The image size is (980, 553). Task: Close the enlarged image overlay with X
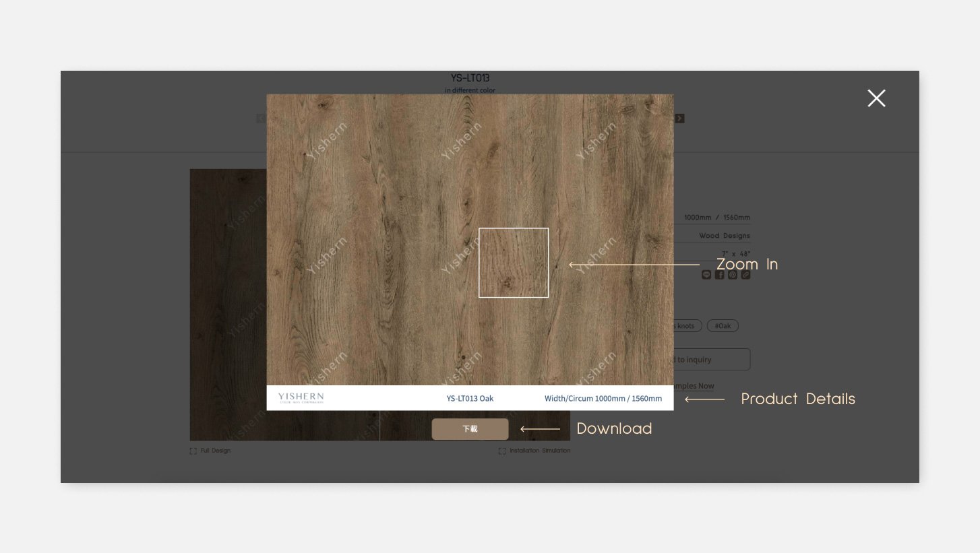click(x=876, y=98)
